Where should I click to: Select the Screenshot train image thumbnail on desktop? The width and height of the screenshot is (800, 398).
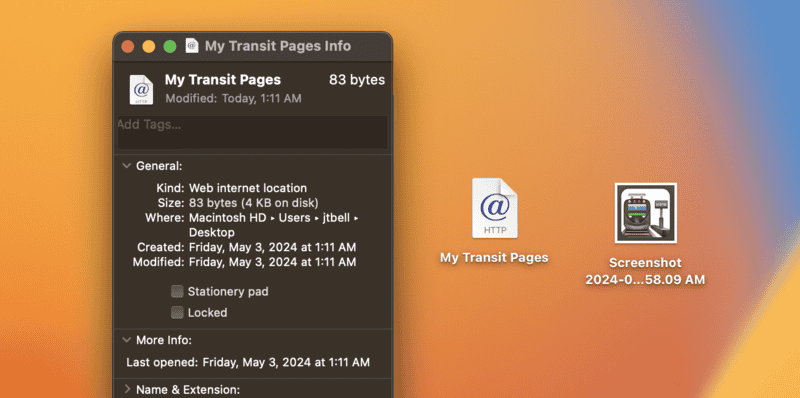(645, 213)
